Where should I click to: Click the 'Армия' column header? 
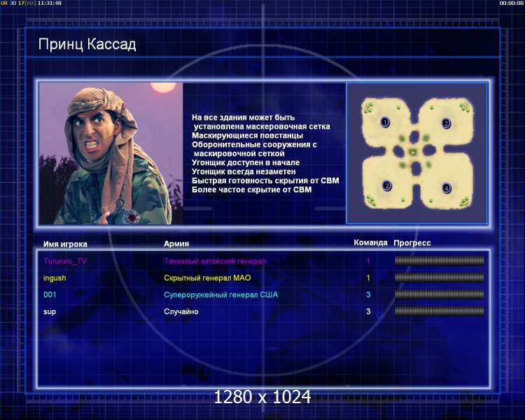click(x=176, y=244)
